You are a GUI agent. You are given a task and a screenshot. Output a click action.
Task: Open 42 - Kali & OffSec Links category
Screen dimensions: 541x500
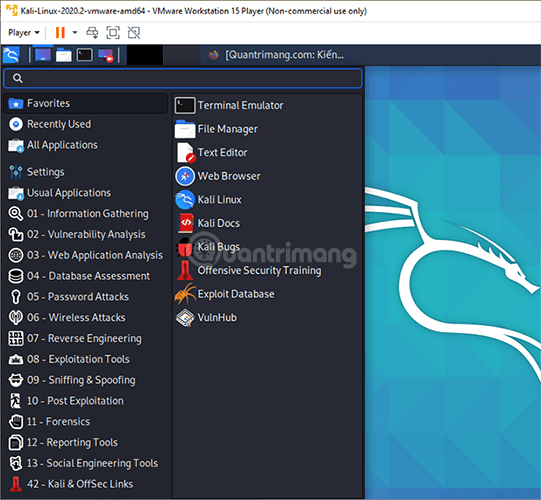86,484
